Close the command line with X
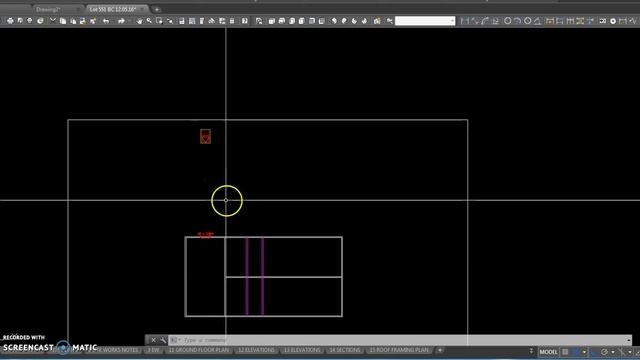 [153, 340]
